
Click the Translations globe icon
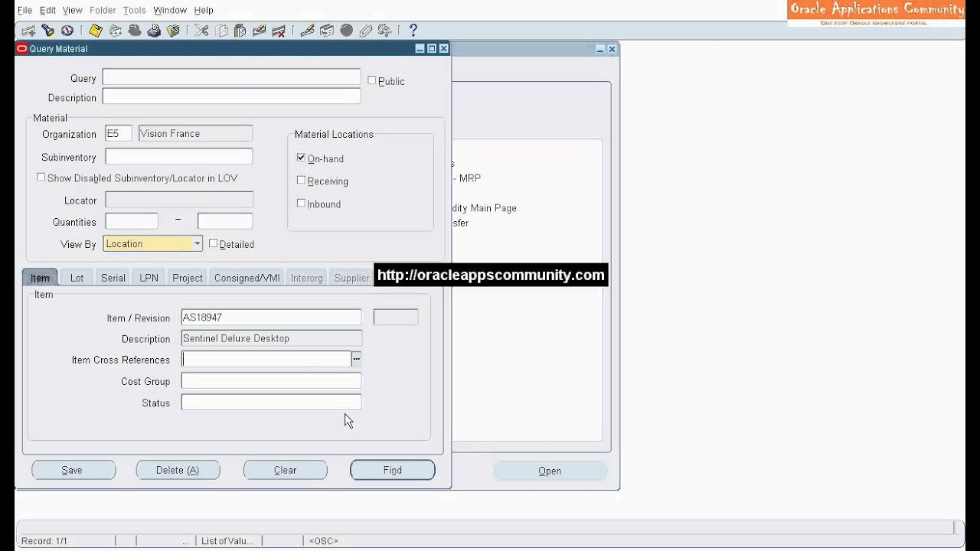pyautogui.click(x=346, y=31)
